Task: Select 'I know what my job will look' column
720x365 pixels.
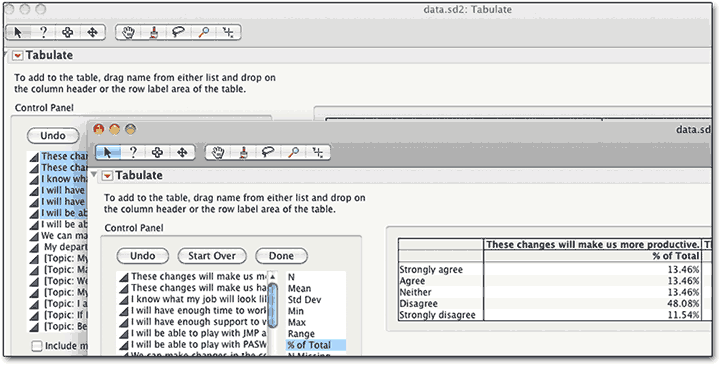Action: [193, 299]
